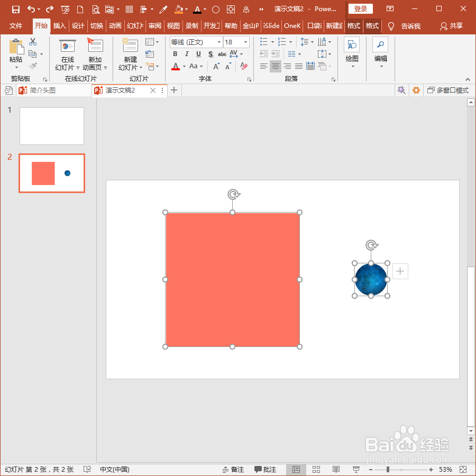Clear all text formatting
The height and width of the screenshot is (476, 476).
244,66
